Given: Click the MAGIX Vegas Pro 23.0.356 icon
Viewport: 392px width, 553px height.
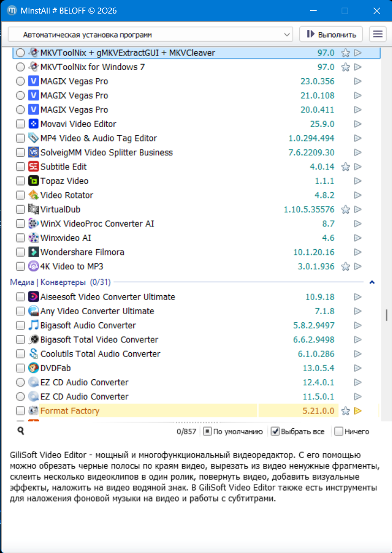Looking at the screenshot, I should tap(33, 81).
